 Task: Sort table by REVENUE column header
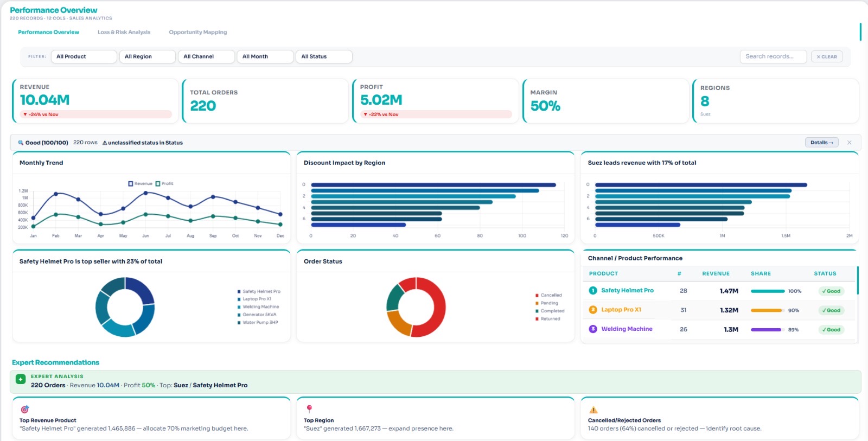[x=716, y=273]
